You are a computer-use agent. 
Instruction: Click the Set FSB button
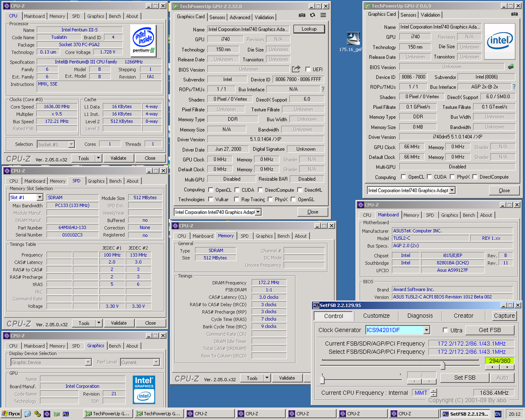point(465,377)
